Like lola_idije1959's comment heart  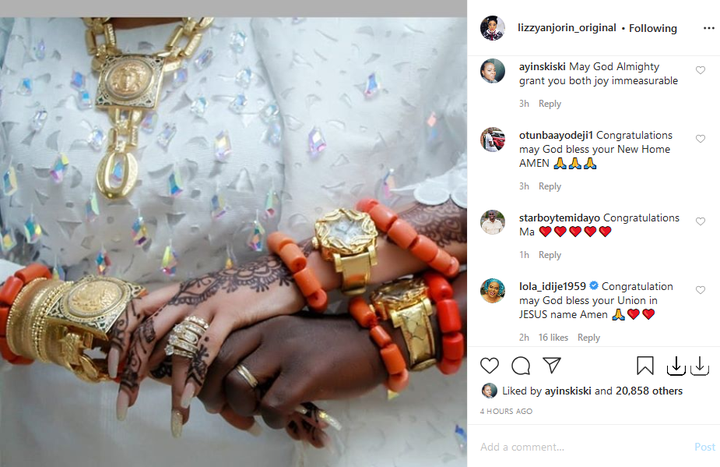pyautogui.click(x=700, y=290)
